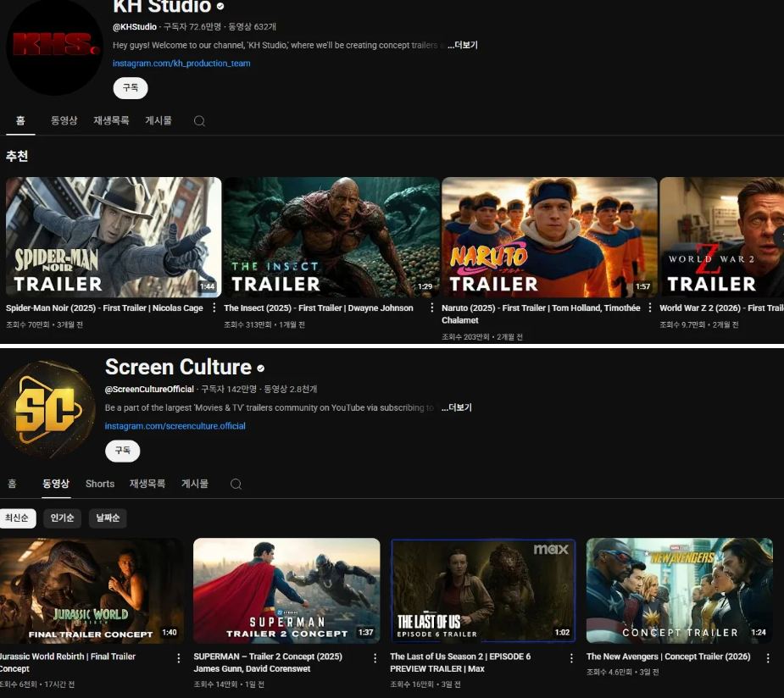Open the 재생목록 tab on KH Studio
Viewport: 784px width, 698px height.
(x=111, y=121)
